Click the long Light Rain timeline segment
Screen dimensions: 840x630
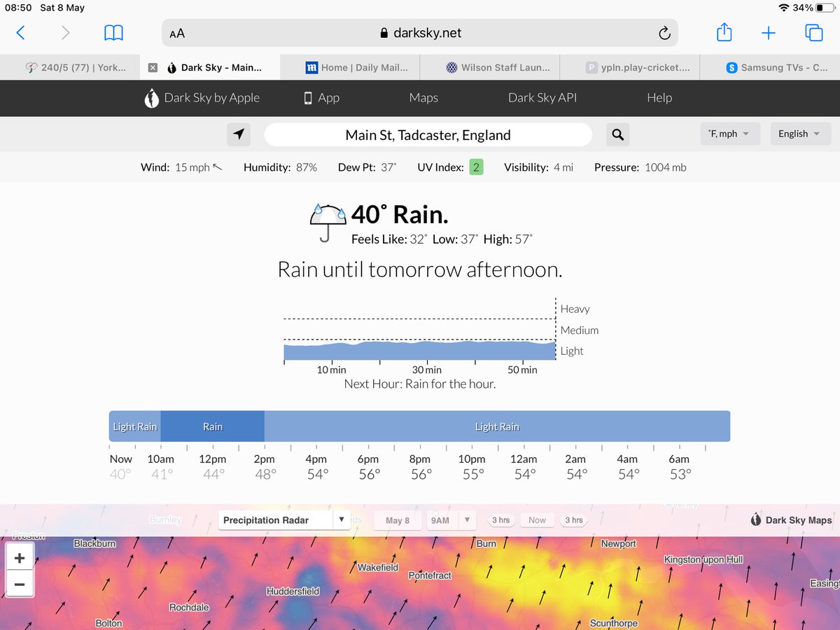[x=497, y=426]
